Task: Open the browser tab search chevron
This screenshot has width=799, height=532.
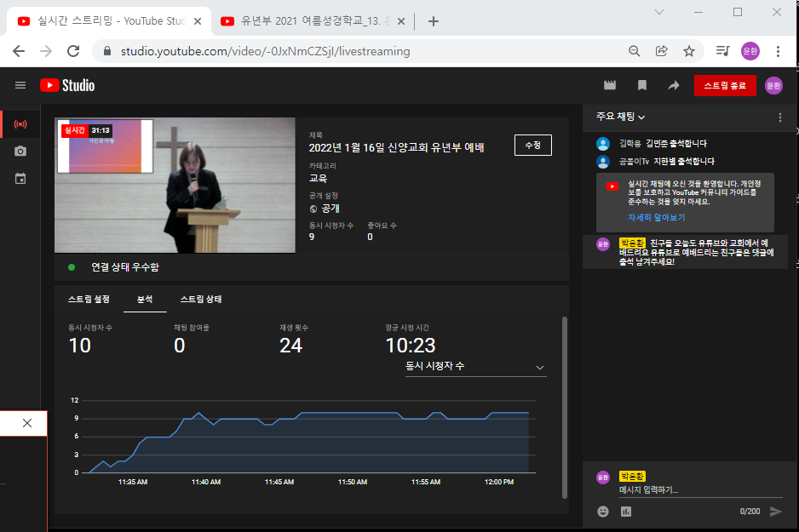Action: [659, 14]
